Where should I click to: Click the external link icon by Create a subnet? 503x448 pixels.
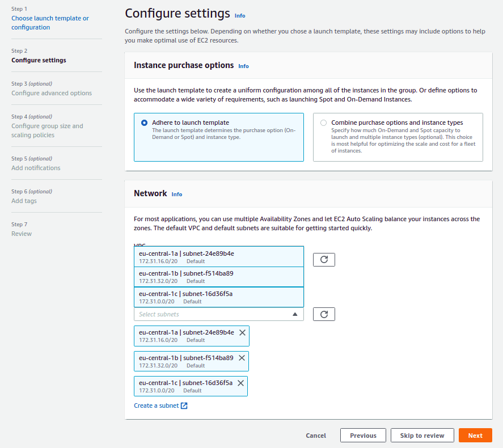click(x=184, y=406)
